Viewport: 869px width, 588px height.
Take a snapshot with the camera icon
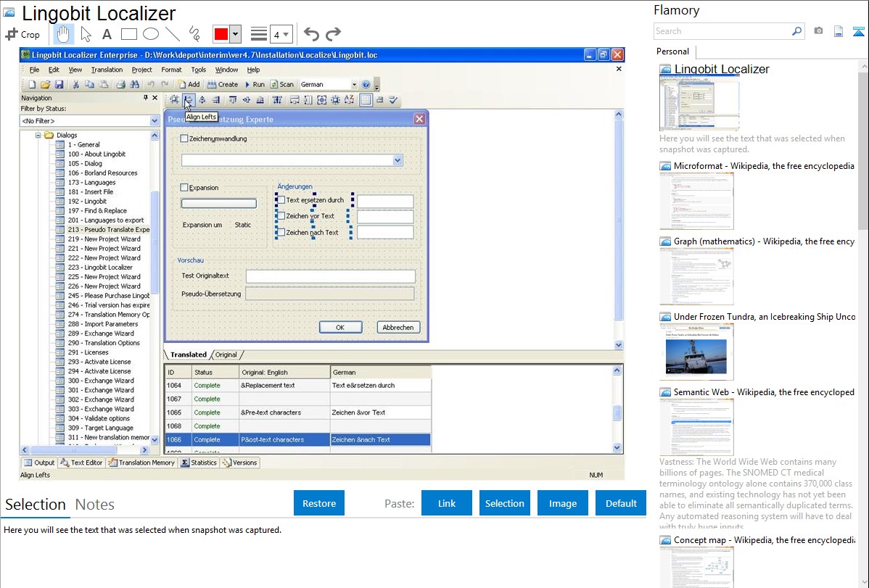(818, 31)
